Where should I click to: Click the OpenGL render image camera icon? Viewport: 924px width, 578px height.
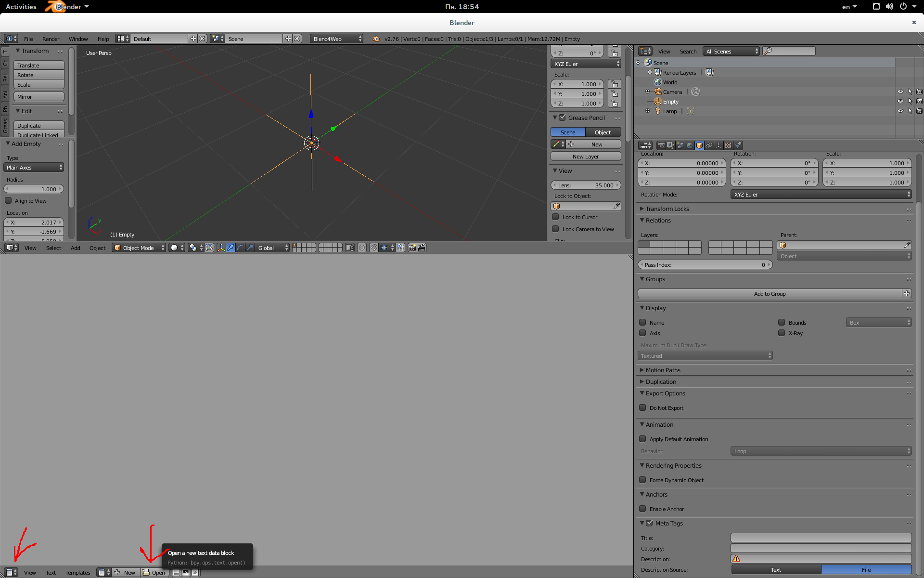[x=412, y=248]
